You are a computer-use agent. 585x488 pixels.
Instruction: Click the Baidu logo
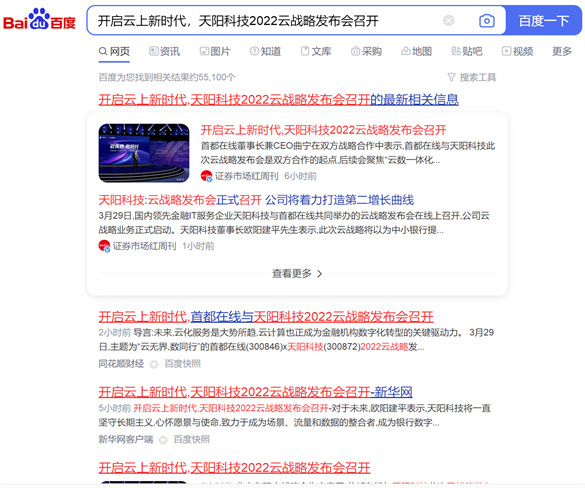click(x=39, y=19)
